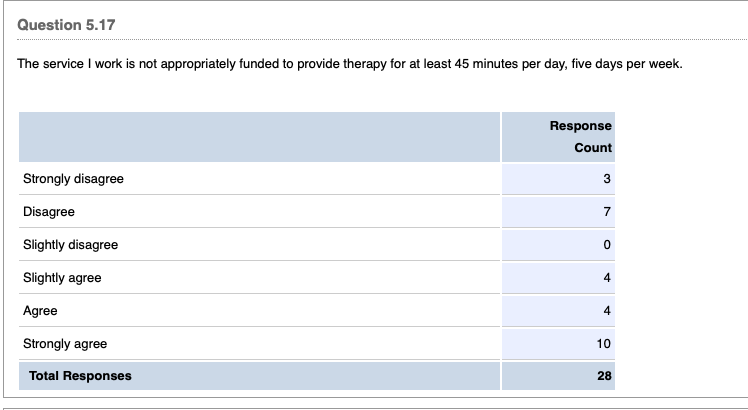Select the Slightly agree row label
Screen dimensions: 748x410
[x=62, y=278]
